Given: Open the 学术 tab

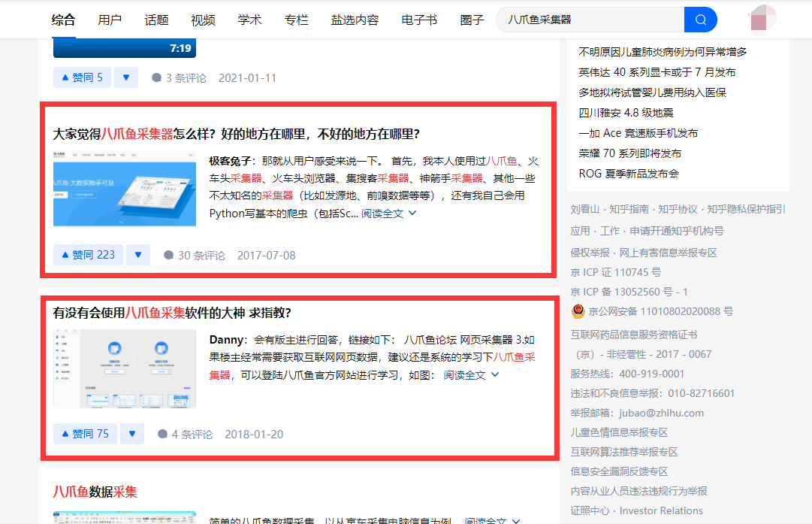Looking at the screenshot, I should [x=249, y=20].
